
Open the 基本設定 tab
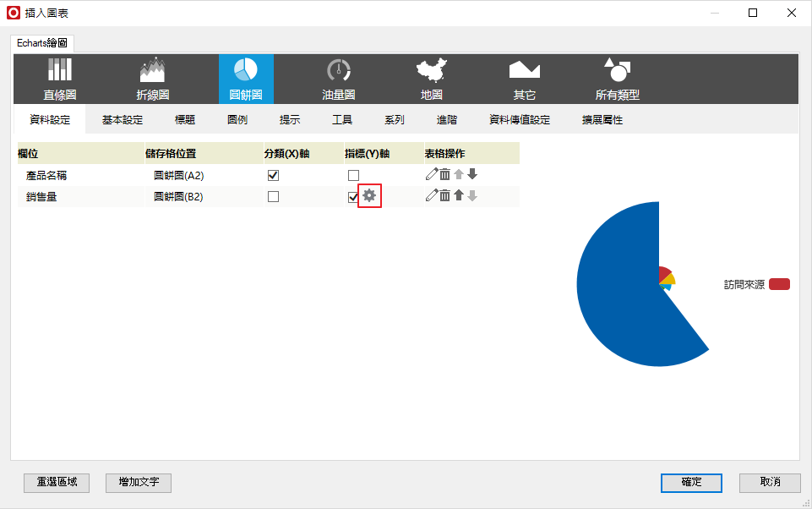click(123, 120)
